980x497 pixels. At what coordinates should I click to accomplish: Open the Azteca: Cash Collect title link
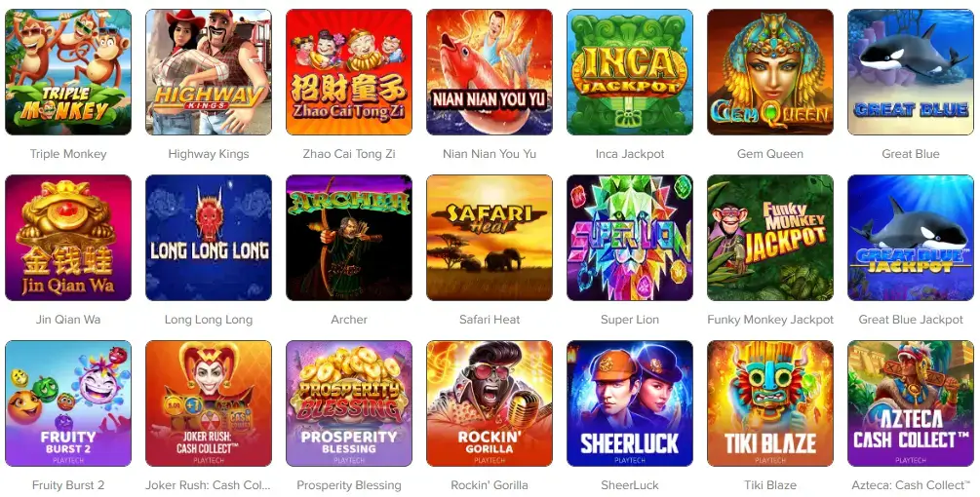click(911, 485)
